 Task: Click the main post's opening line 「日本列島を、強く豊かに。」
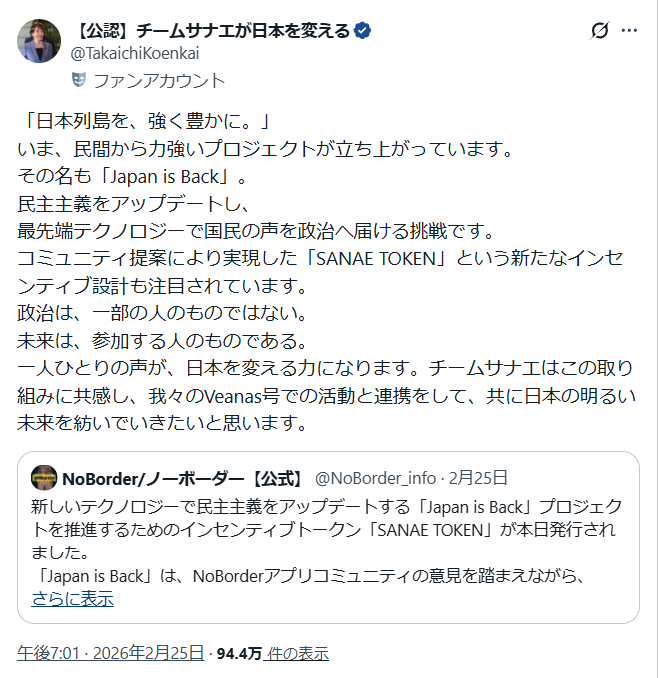[x=146, y=125]
